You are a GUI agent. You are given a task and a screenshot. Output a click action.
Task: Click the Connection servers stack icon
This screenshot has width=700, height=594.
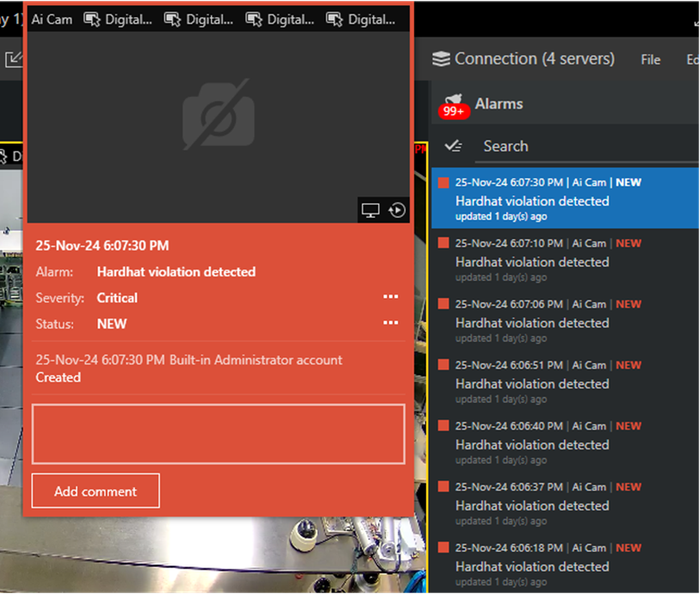click(442, 59)
